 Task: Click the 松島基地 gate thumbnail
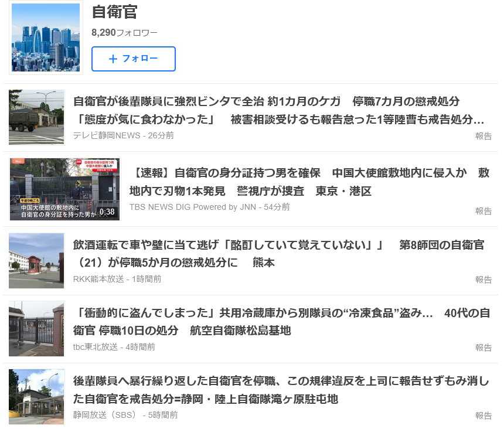[36, 329]
